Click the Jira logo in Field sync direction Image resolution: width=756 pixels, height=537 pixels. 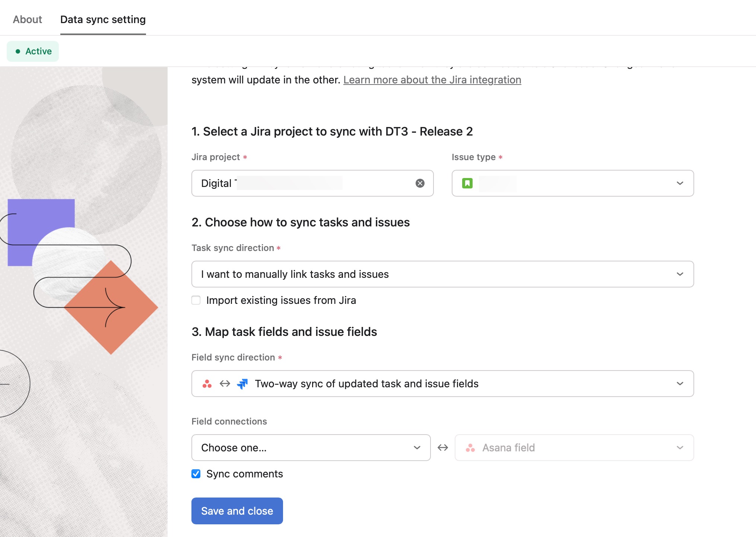pos(242,384)
